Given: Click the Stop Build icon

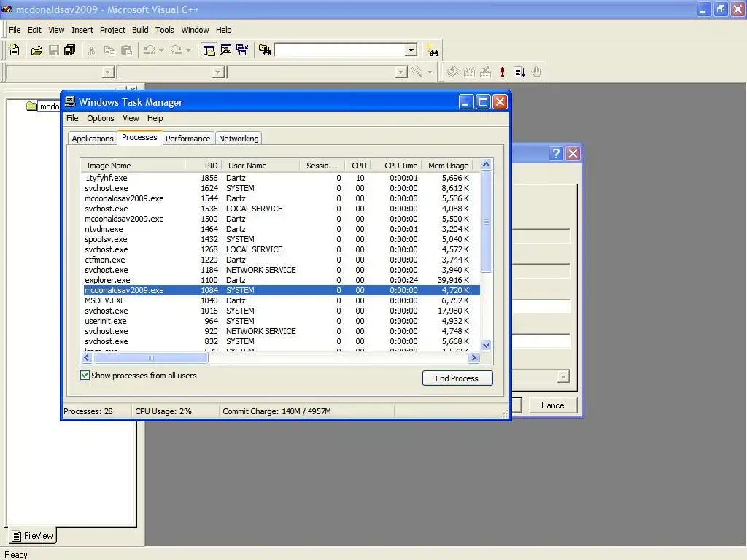Looking at the screenshot, I should click(485, 72).
